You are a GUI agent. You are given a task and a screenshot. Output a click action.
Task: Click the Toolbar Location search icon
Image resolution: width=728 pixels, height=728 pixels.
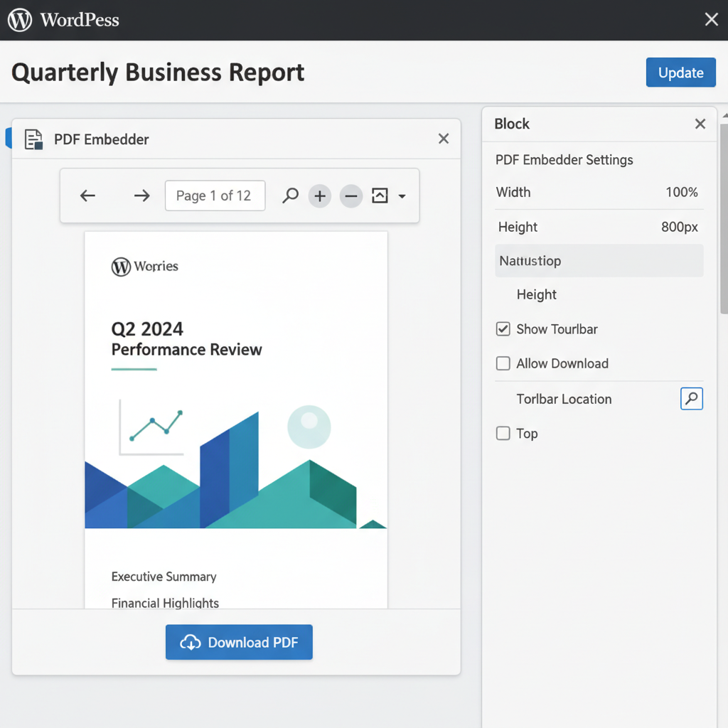691,399
